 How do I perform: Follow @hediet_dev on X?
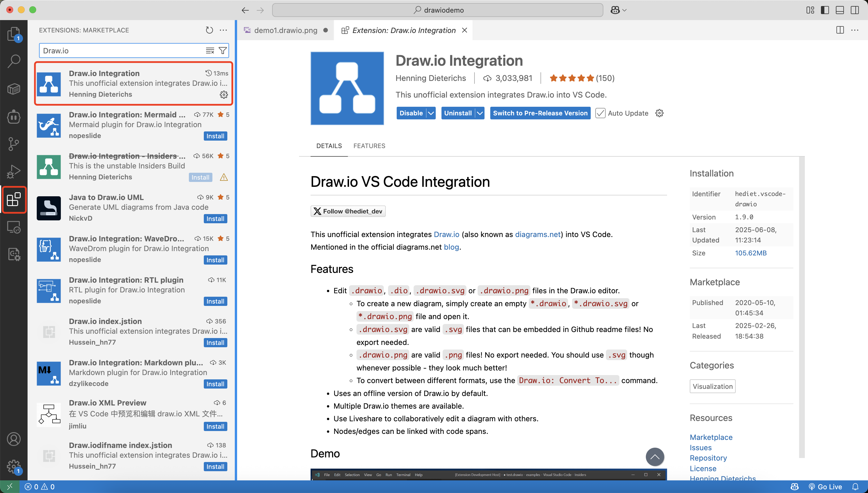[348, 211]
